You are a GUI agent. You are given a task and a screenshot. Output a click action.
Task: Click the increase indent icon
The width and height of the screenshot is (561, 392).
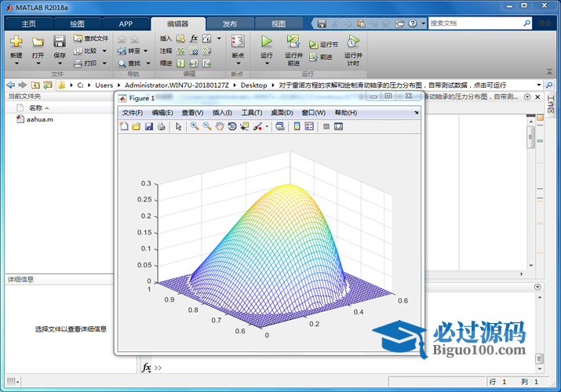[x=194, y=64]
